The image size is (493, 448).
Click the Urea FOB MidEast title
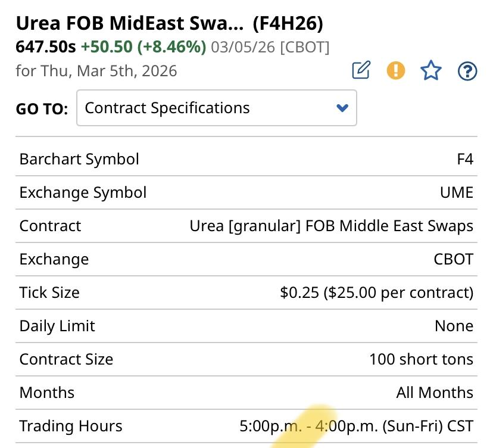pos(130,24)
